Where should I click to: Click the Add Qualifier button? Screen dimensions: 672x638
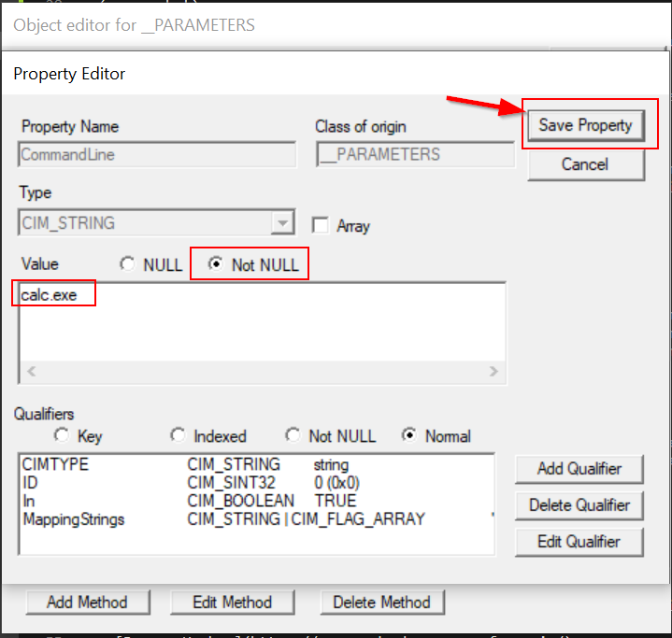(579, 468)
